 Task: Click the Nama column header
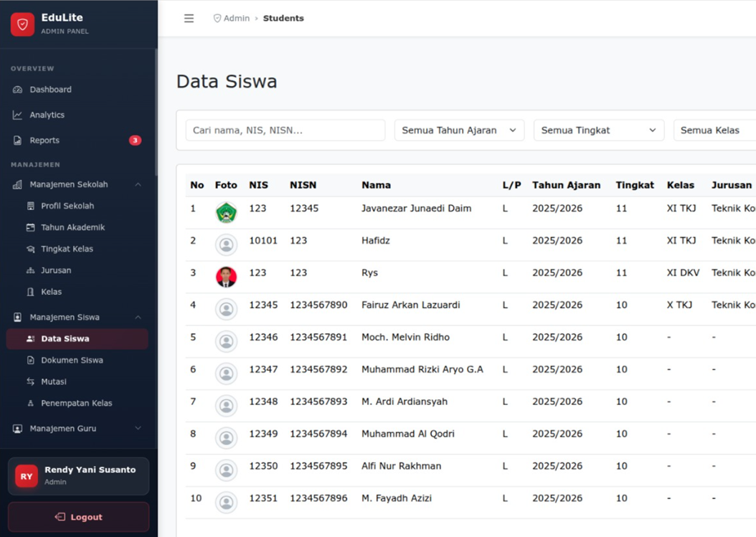pyautogui.click(x=376, y=185)
